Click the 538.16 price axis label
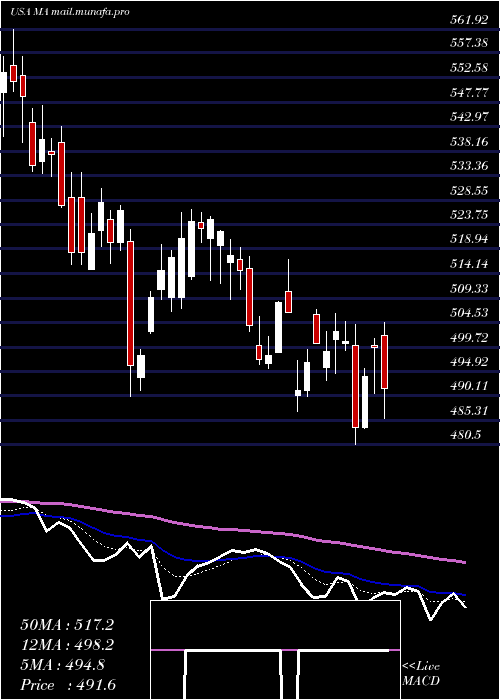Screen dimensions: 500x700 click(x=468, y=142)
